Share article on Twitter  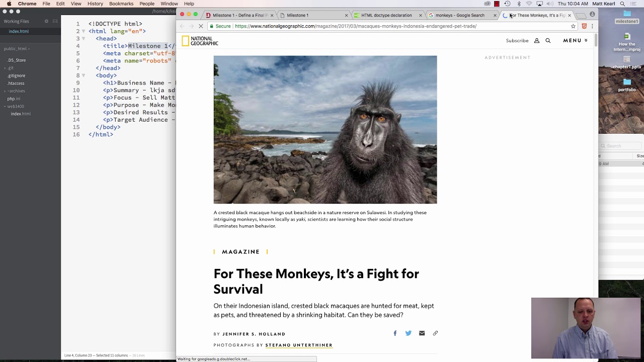409,333
